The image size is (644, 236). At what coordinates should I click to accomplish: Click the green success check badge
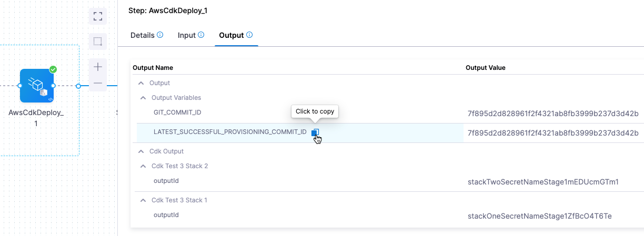53,69
